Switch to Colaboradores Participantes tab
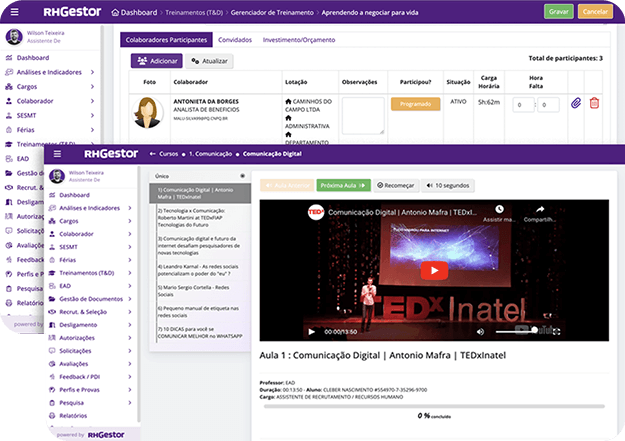 166,40
